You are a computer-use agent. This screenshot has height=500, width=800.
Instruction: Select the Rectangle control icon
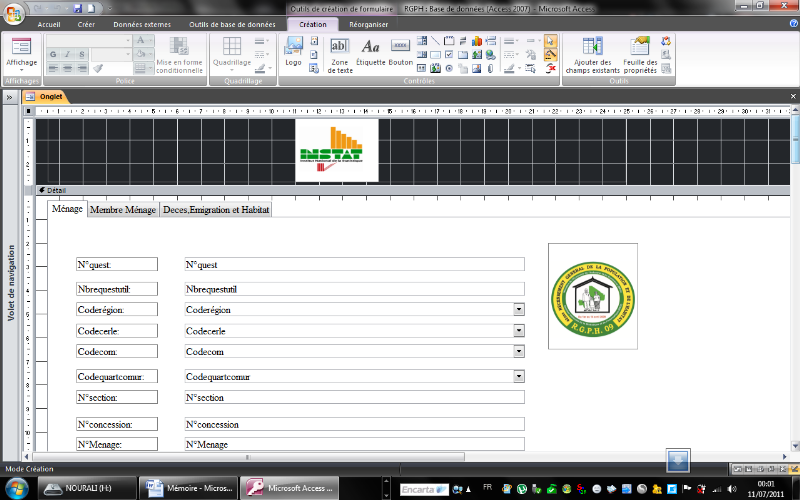[x=435, y=55]
